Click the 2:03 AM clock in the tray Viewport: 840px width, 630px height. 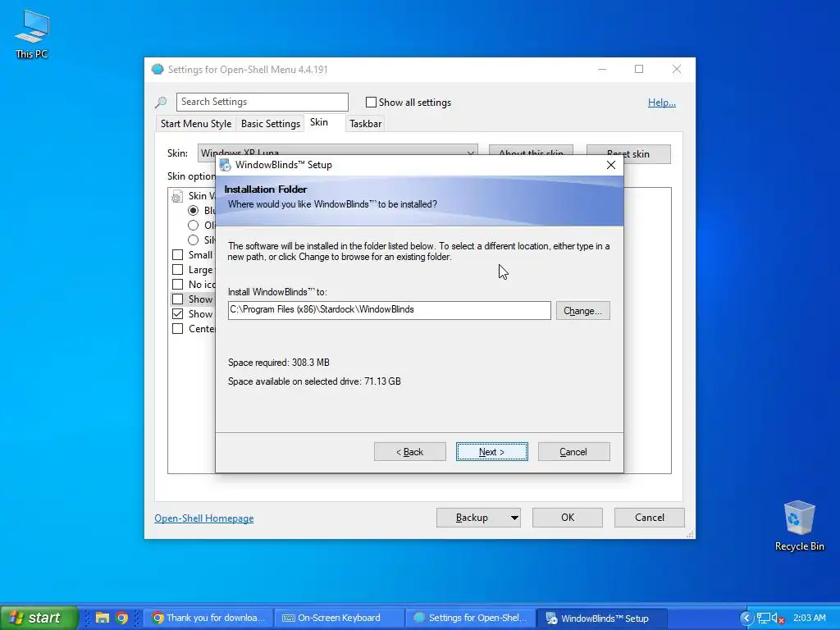click(810, 618)
